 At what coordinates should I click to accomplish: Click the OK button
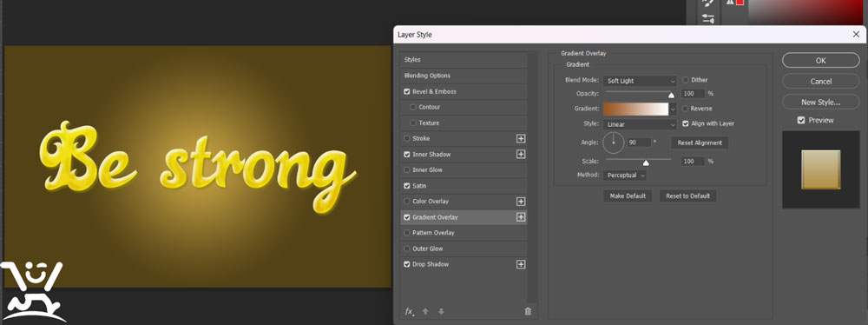click(821, 61)
